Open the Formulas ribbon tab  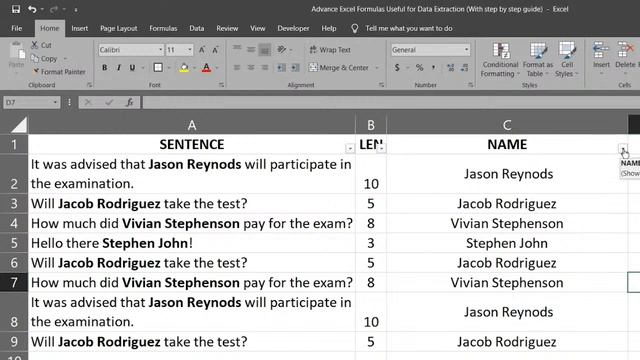(163, 28)
